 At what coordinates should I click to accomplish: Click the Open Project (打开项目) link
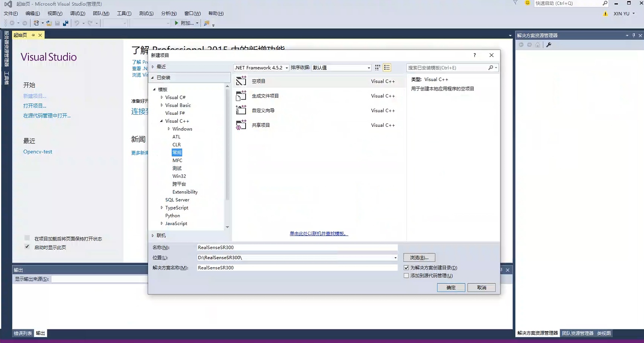click(35, 106)
